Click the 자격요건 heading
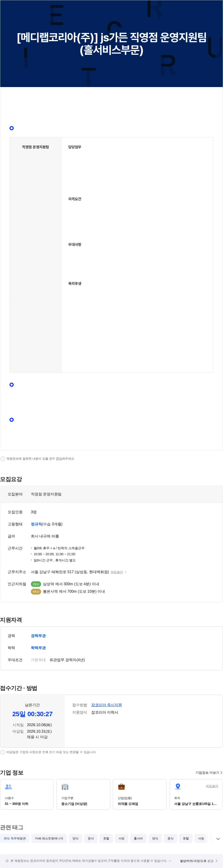 (75, 199)
